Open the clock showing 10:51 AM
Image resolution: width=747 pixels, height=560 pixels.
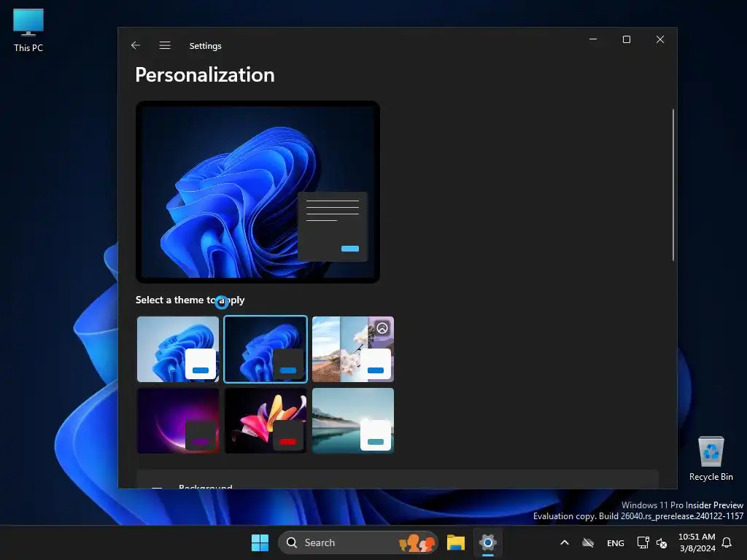click(697, 542)
